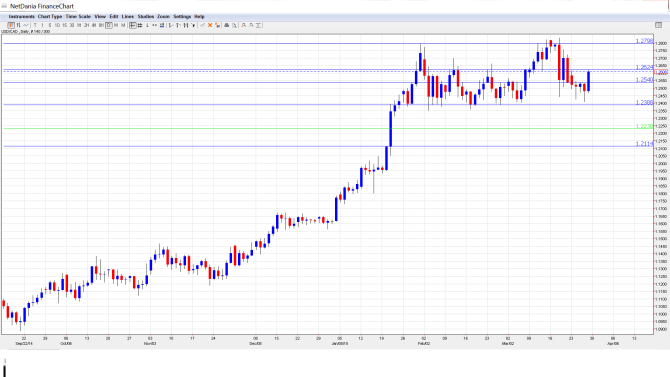Screen dimensions: 670x377
Task: Click the fit vertical scale icon
Action: click(x=259, y=26)
